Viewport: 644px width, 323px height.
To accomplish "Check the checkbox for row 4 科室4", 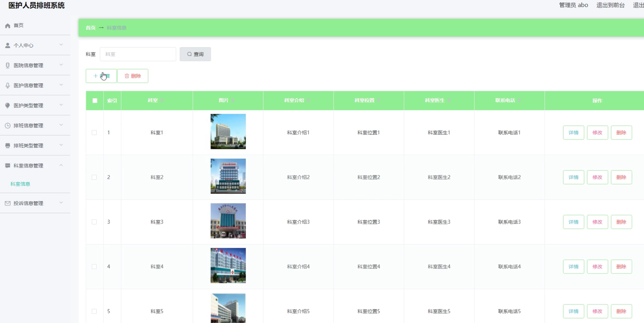I will (94, 267).
